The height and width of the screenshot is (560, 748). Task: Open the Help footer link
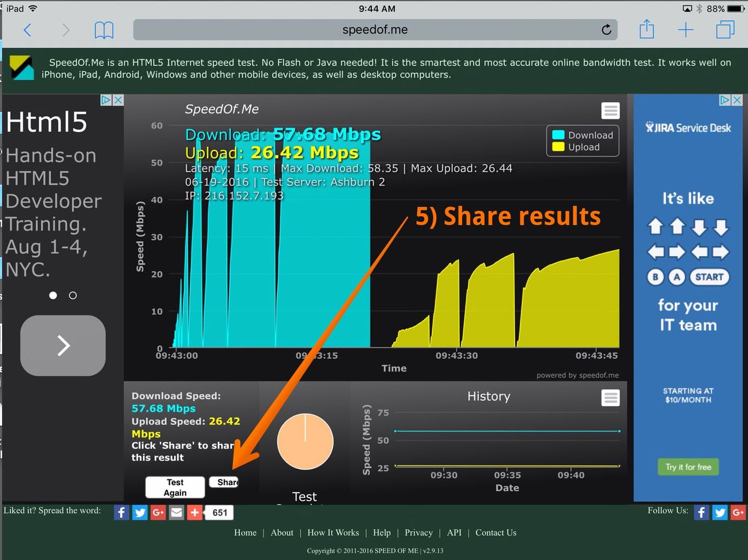coord(381,533)
